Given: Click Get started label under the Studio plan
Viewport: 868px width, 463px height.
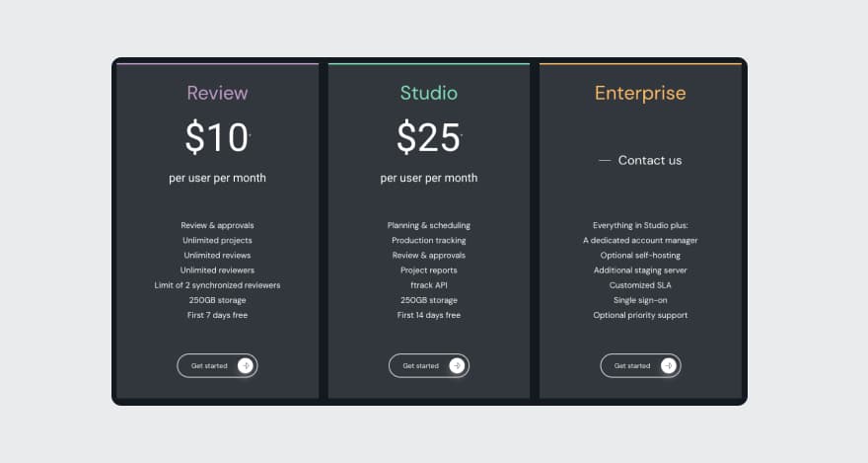Looking at the screenshot, I should (x=421, y=366).
